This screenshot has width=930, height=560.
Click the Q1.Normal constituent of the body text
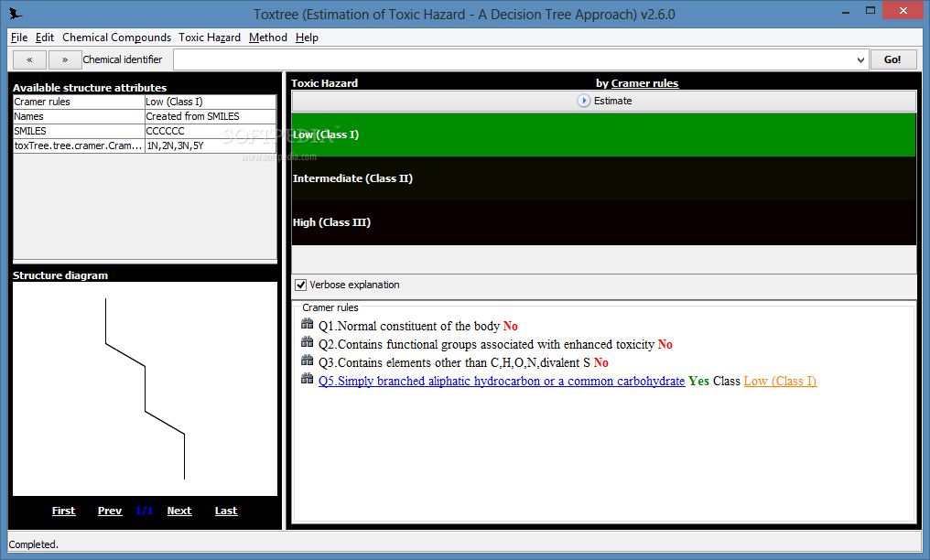pyautogui.click(x=409, y=326)
